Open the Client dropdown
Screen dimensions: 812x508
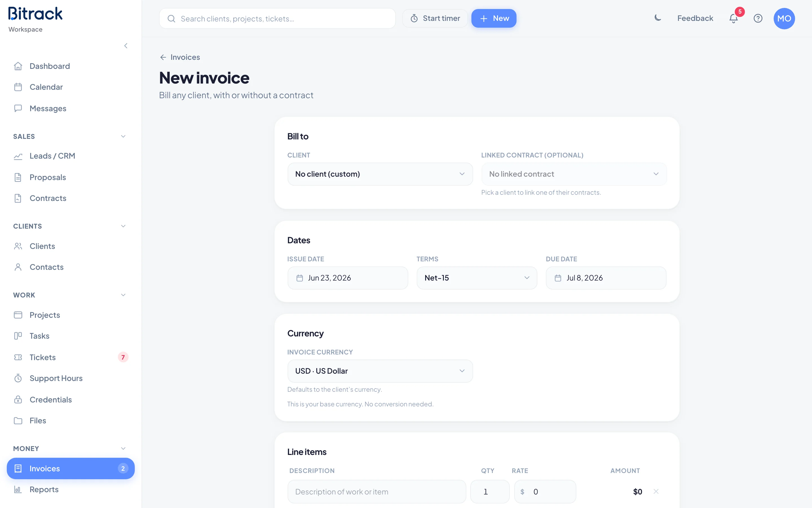click(x=380, y=174)
